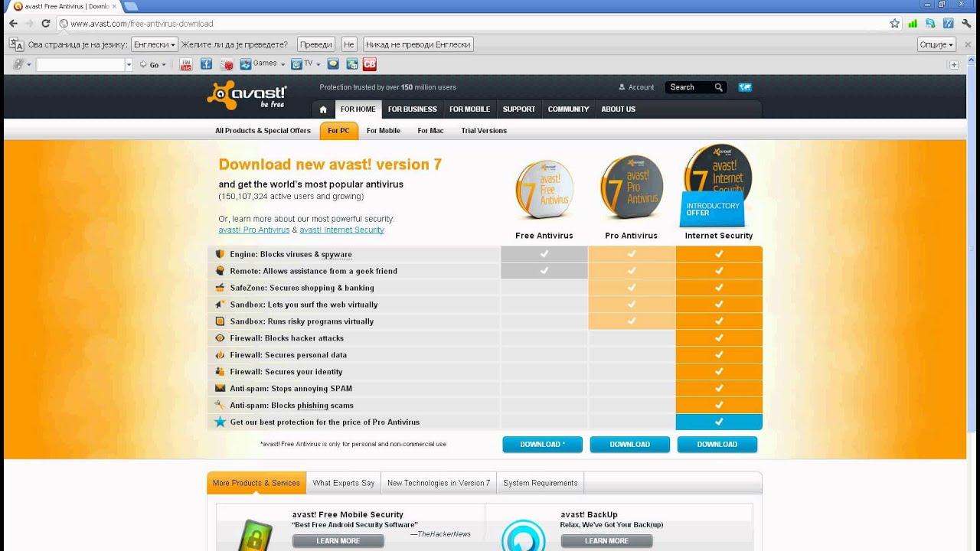Open the COMMUNITY menu
Viewport: 980px width, 551px height.
tap(568, 109)
